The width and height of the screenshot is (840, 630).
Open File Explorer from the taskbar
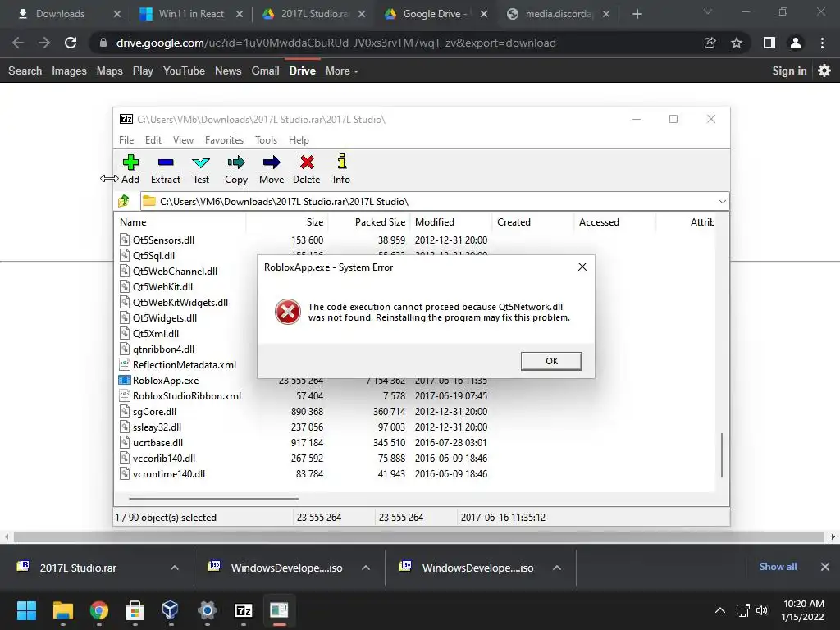(x=62, y=610)
